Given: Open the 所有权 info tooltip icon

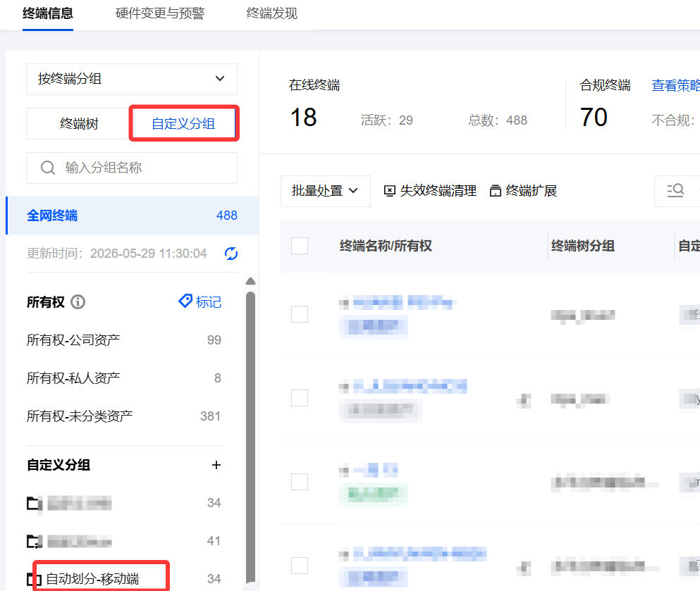Looking at the screenshot, I should click(x=78, y=302).
